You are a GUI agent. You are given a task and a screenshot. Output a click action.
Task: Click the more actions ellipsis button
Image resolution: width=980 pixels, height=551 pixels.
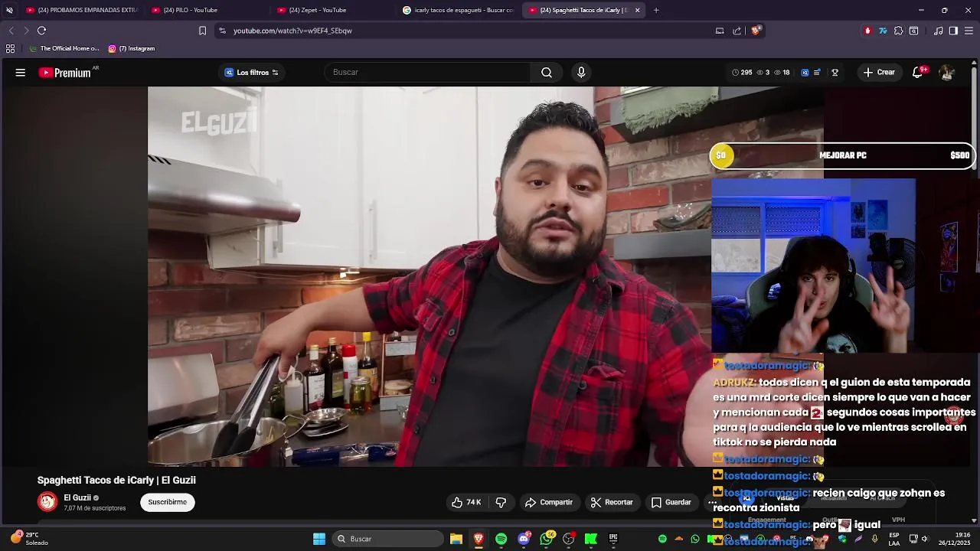711,502
